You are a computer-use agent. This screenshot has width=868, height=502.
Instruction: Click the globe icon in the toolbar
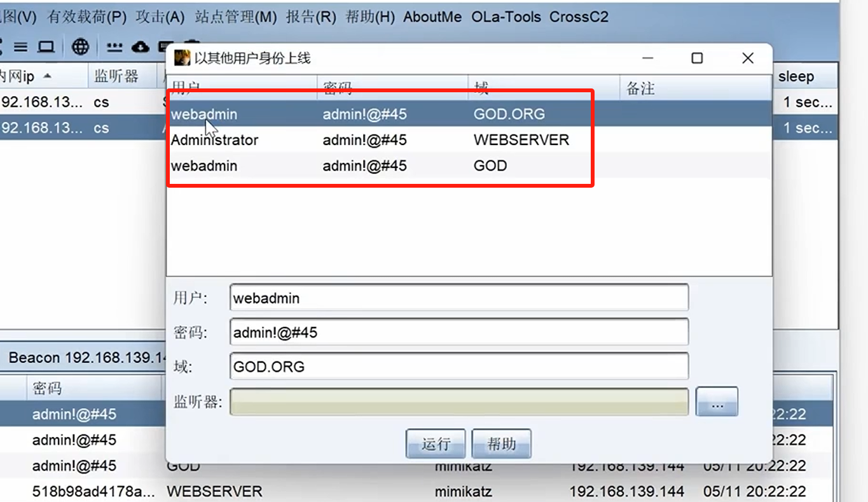click(x=80, y=46)
